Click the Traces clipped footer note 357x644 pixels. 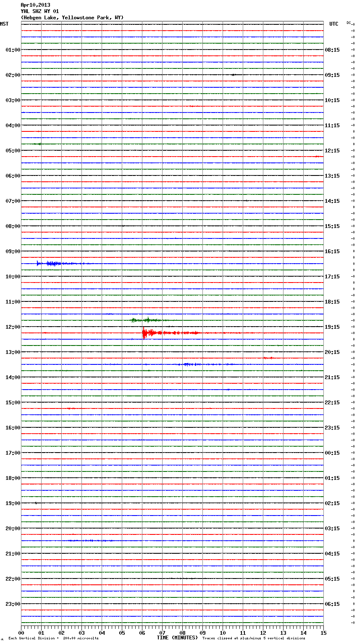click(254, 639)
